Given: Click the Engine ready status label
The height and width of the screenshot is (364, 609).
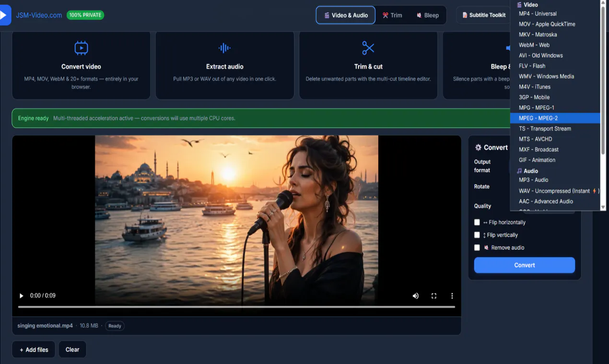Looking at the screenshot, I should 33,118.
